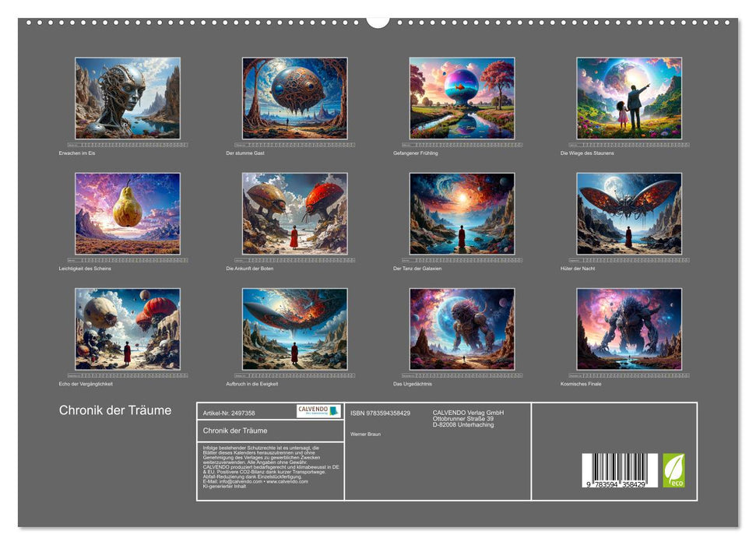Click the ISBN barcode
The height and width of the screenshot is (545, 756).
point(620,470)
